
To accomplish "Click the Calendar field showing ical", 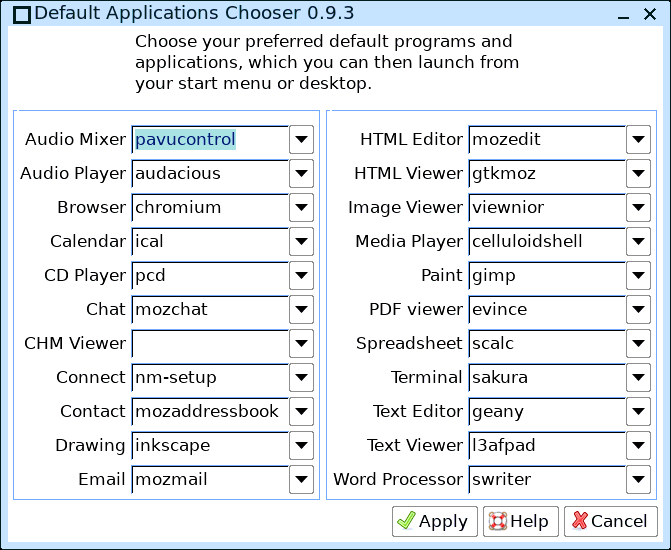I will 210,241.
